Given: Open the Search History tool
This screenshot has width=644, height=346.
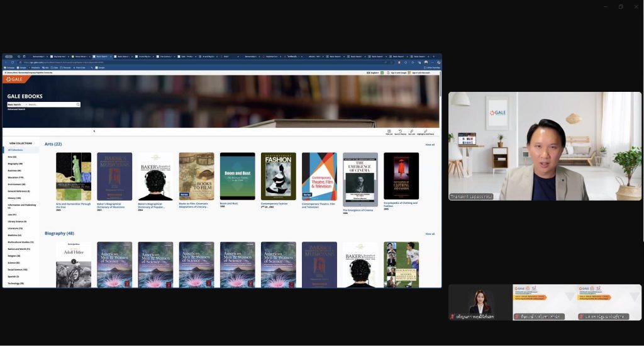Looking at the screenshot, I should (x=400, y=132).
